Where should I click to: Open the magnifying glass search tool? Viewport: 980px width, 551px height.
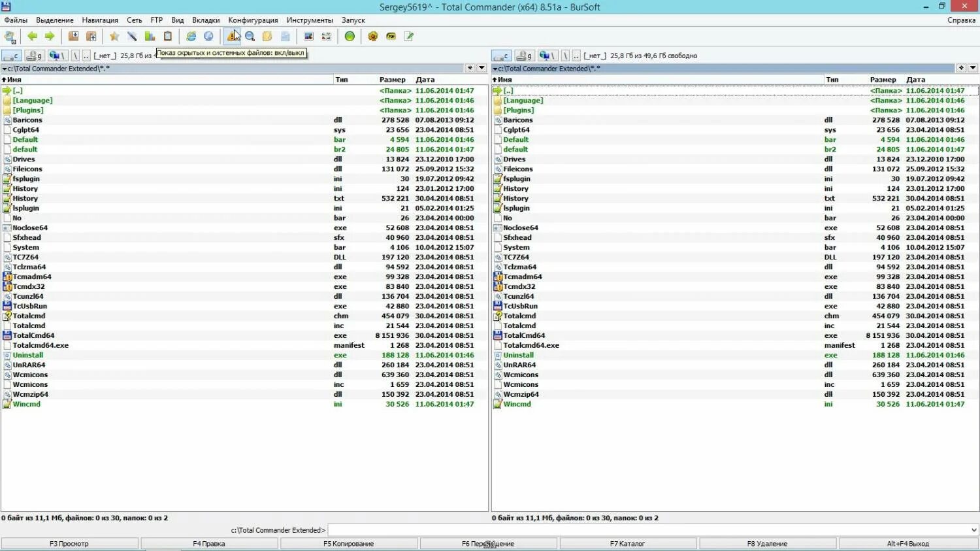pos(250,37)
